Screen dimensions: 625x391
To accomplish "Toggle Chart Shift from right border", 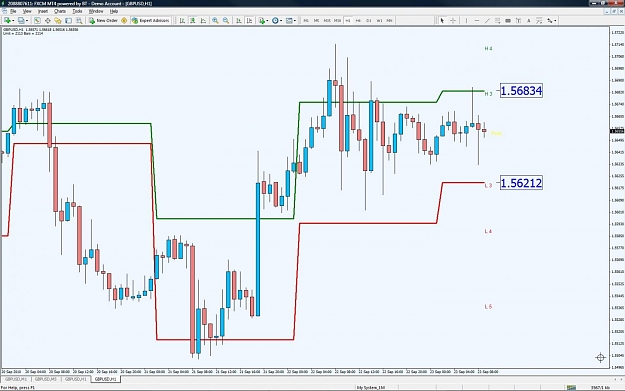I will click(x=250, y=20).
